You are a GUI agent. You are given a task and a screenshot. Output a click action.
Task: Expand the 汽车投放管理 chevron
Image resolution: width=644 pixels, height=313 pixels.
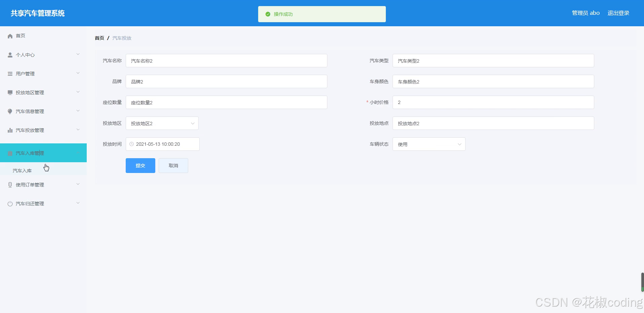pyautogui.click(x=78, y=130)
